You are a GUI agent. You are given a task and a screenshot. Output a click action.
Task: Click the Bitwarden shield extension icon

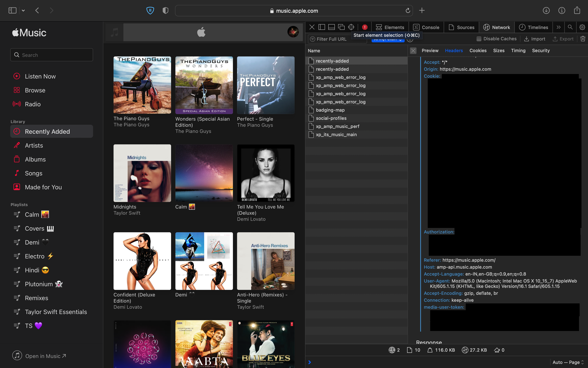150,10
